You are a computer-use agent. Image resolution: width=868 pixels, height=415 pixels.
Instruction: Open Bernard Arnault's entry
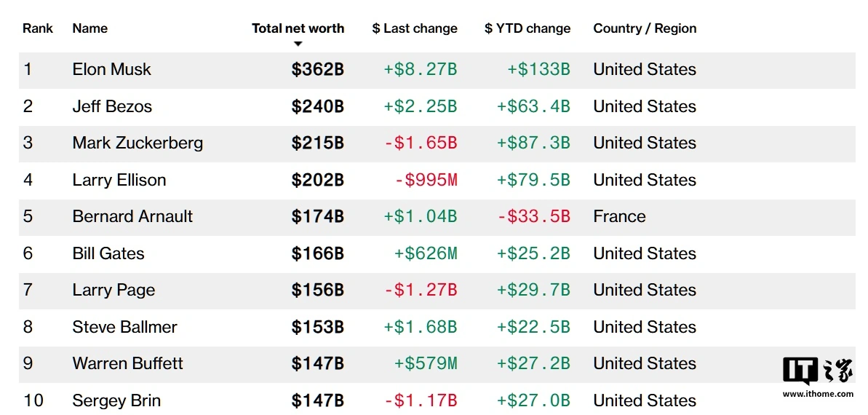132,216
